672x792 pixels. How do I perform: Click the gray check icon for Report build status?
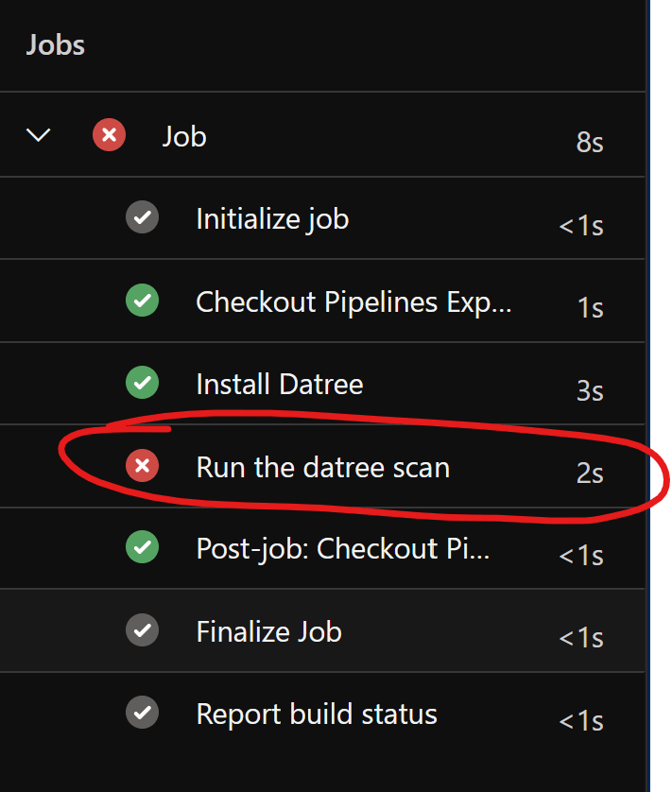143,713
